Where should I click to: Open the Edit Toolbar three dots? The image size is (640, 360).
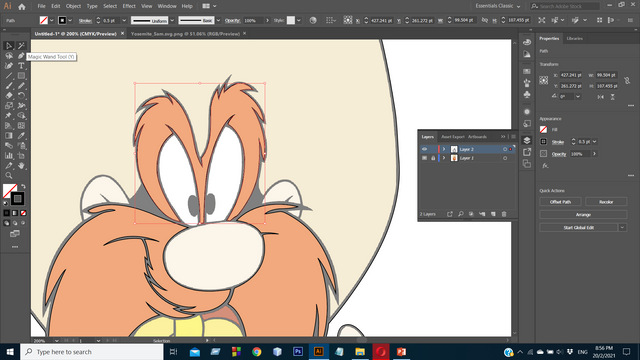[15, 247]
